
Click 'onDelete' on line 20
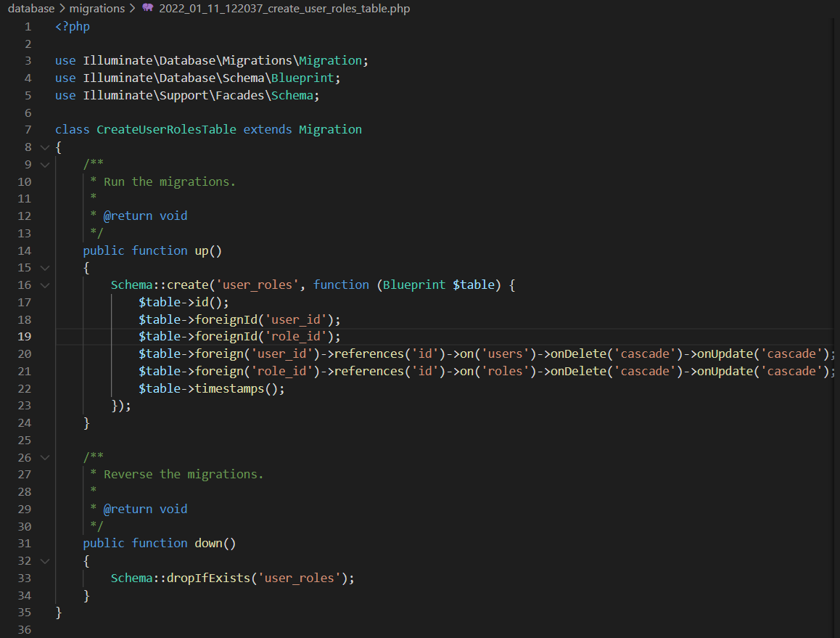[579, 354]
